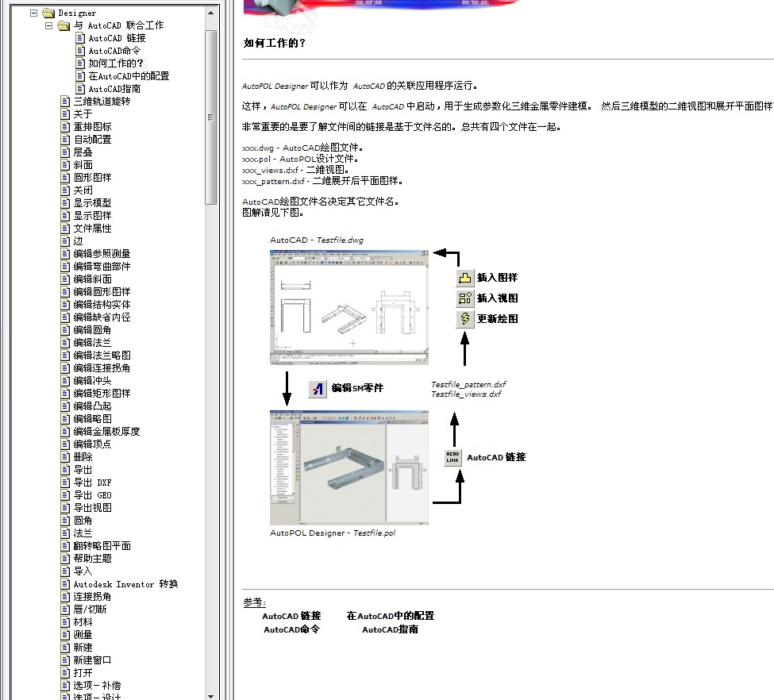
Task: Open the 关闭 help topic
Action: pos(83,190)
